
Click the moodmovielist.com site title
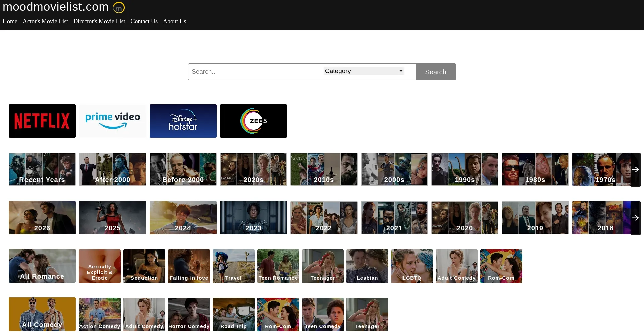tap(56, 7)
